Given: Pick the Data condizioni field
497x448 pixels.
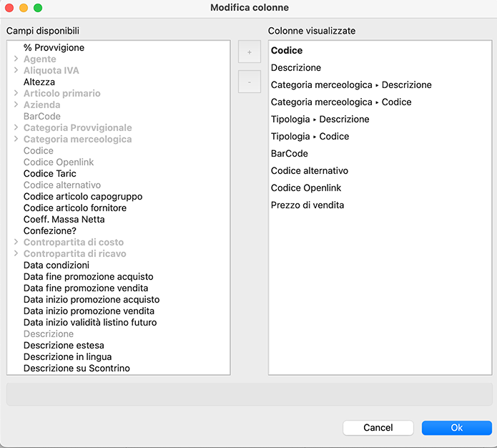Looking at the screenshot, I should tap(56, 266).
